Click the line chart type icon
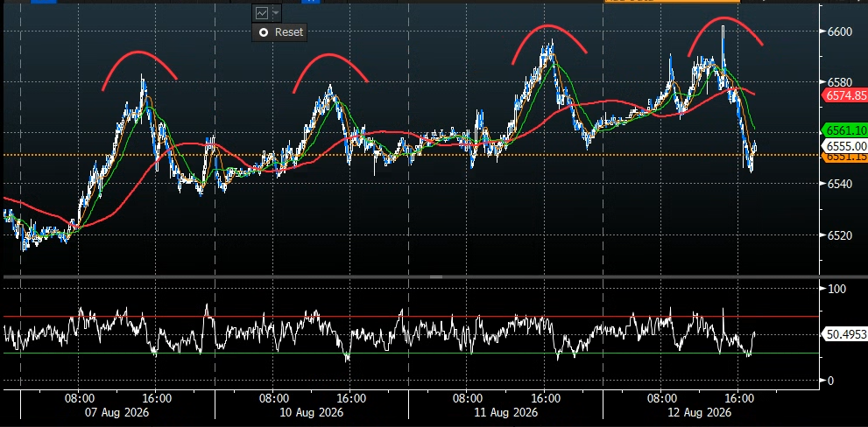 click(x=262, y=12)
